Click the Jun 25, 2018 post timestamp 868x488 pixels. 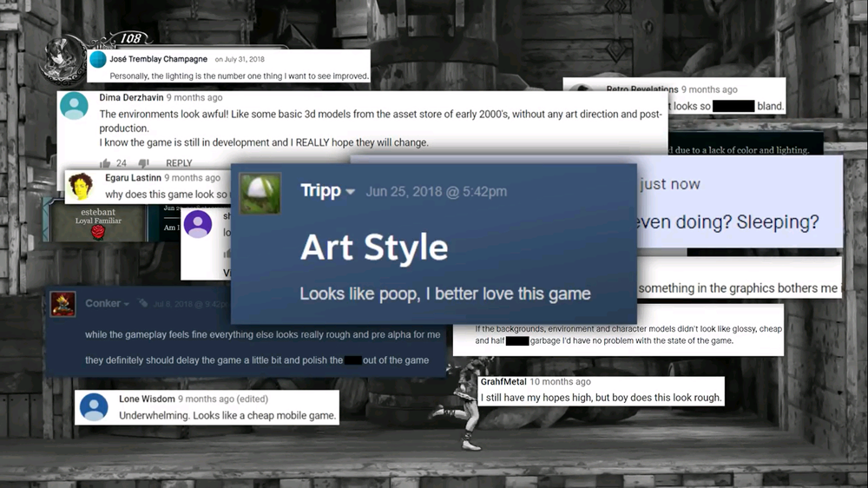[436, 192]
